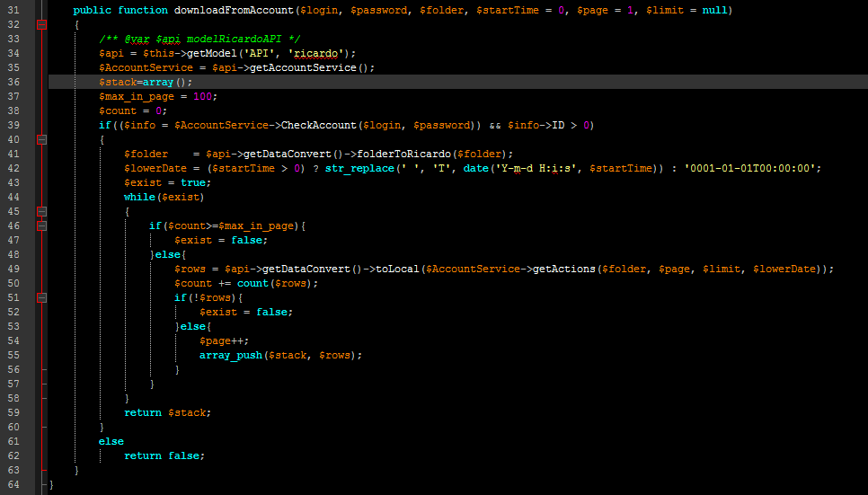Click 'return $stack' on line 59
This screenshot has width=868, height=495.
[x=164, y=413]
